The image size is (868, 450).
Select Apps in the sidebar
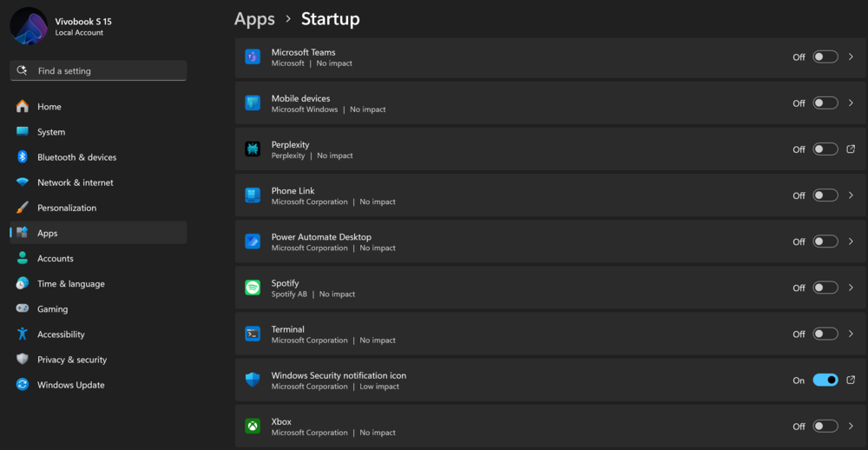98,233
